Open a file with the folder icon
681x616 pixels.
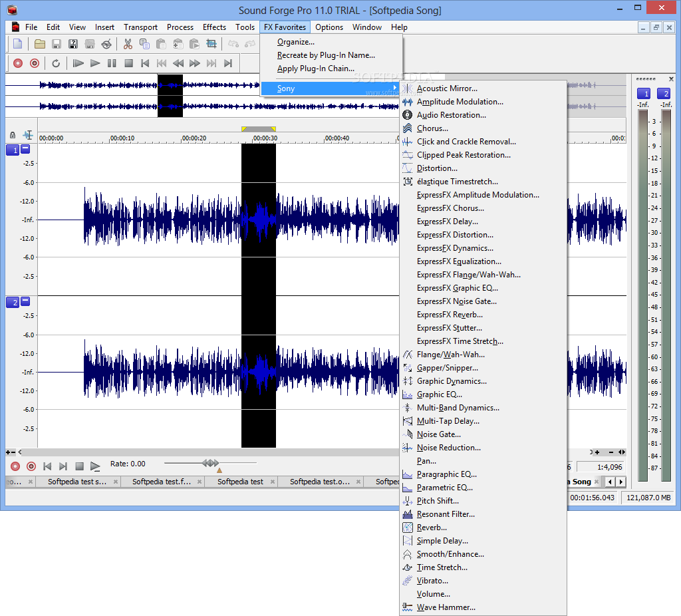[40, 44]
